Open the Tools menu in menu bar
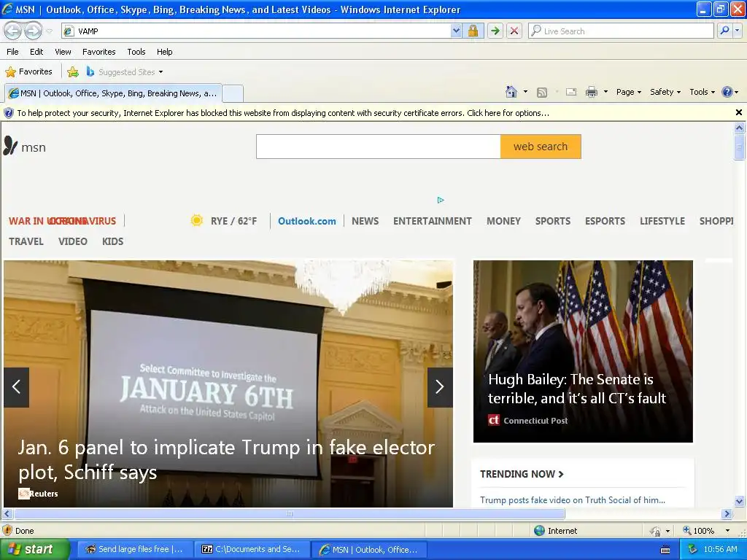 click(x=136, y=52)
